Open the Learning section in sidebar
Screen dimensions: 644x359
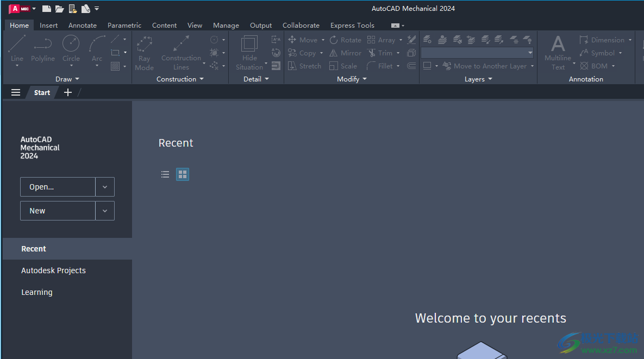pos(36,292)
